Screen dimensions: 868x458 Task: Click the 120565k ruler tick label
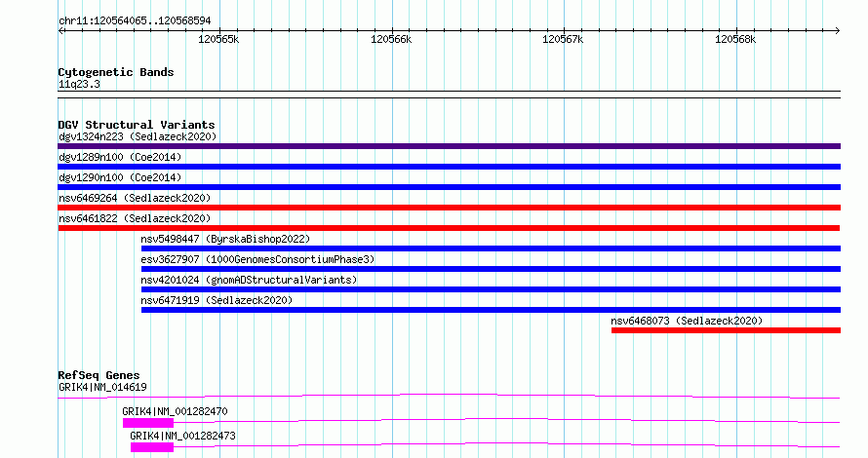(218, 39)
